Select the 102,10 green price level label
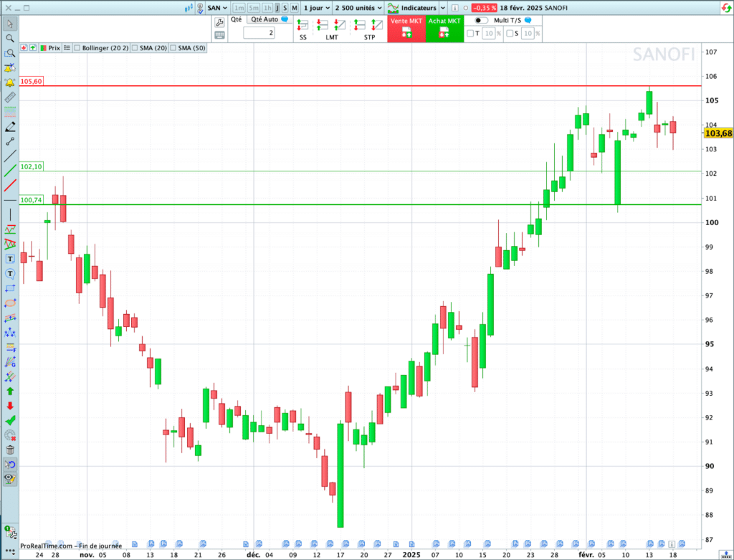The image size is (734, 560). pos(31,166)
